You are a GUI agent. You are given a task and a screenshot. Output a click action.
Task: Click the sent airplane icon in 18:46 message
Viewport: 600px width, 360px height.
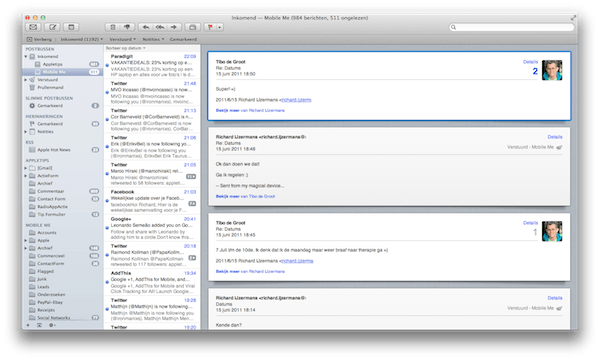pyautogui.click(x=559, y=147)
